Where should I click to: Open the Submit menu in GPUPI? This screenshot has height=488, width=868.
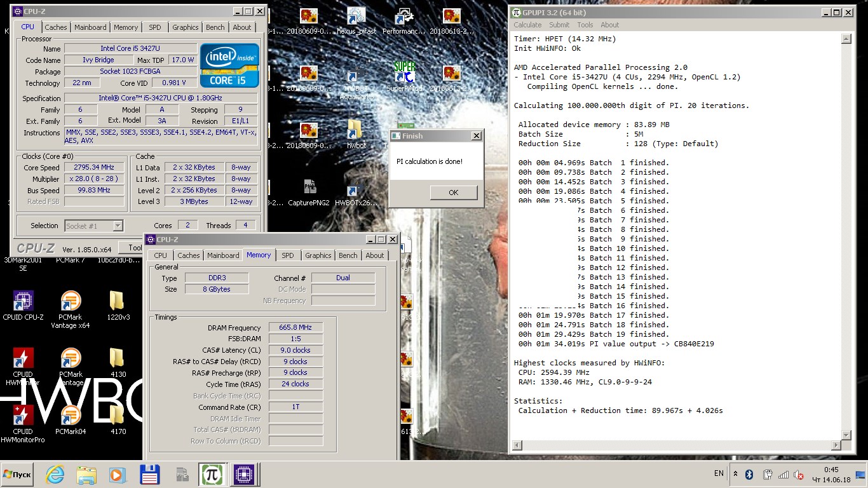coord(559,25)
